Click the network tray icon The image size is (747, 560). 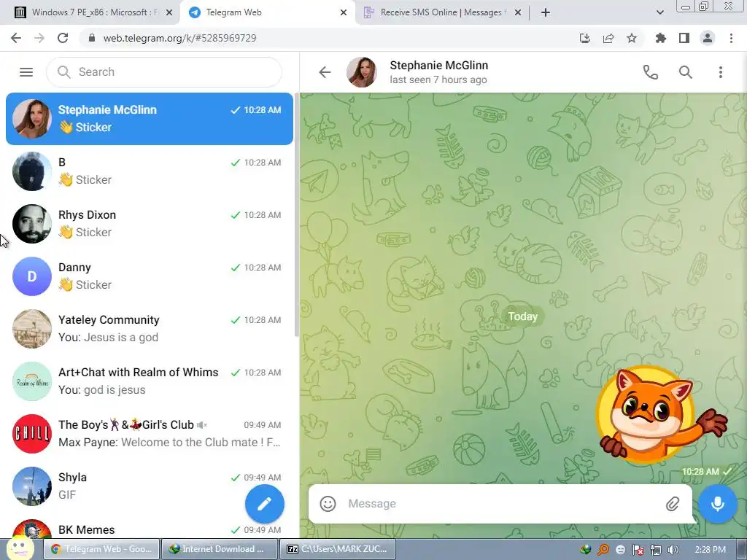point(656,550)
